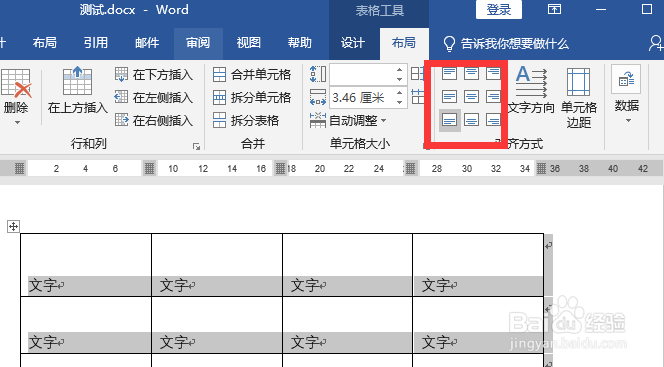Switch to the 审阅 tab
Image resolution: width=664 pixels, height=367 pixels.
pyautogui.click(x=198, y=43)
